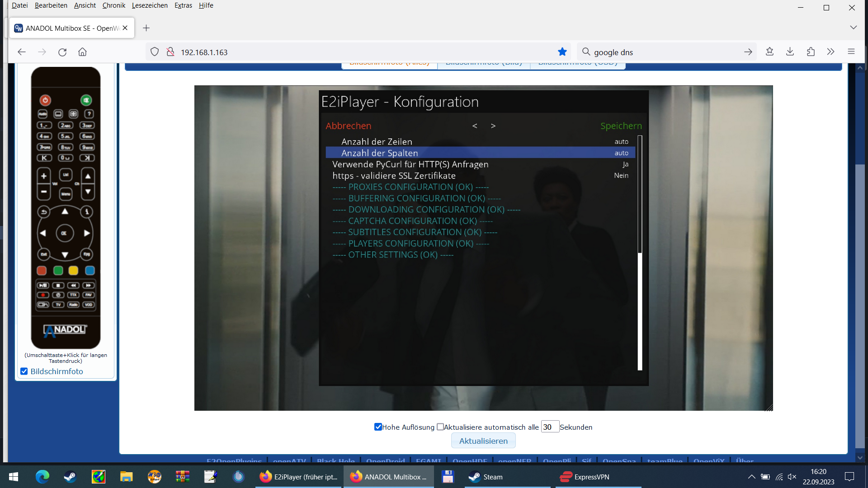The image size is (868, 488).
Task: Click the EPG key on the remote
Action: (86, 254)
